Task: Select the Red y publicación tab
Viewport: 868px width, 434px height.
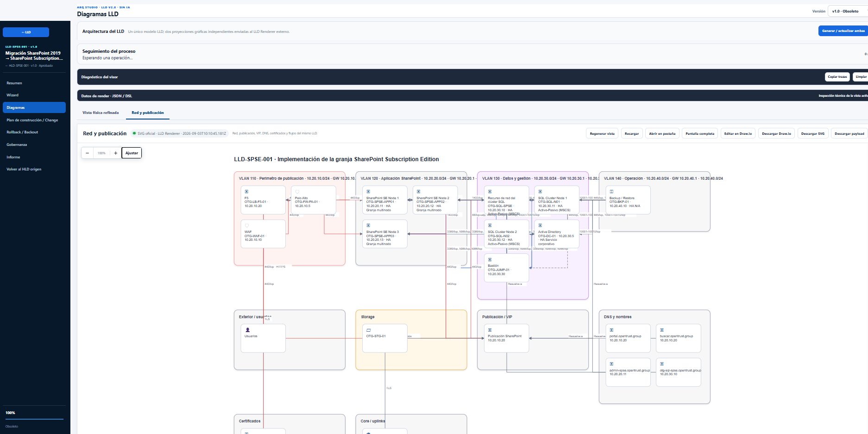Action: coord(148,113)
